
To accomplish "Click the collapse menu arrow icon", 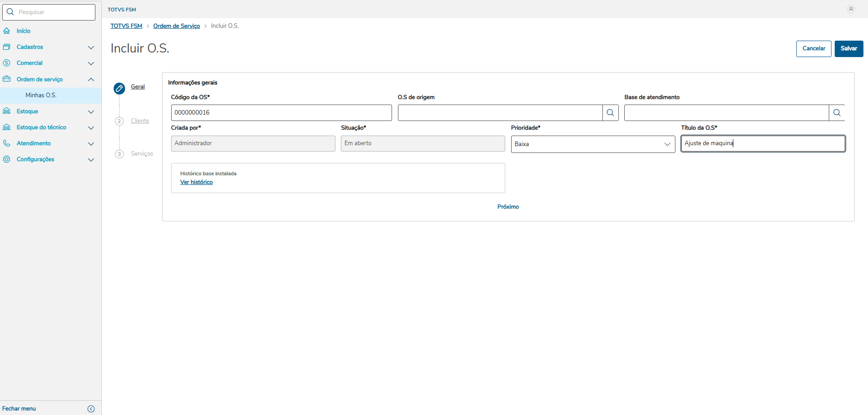I will point(91,409).
